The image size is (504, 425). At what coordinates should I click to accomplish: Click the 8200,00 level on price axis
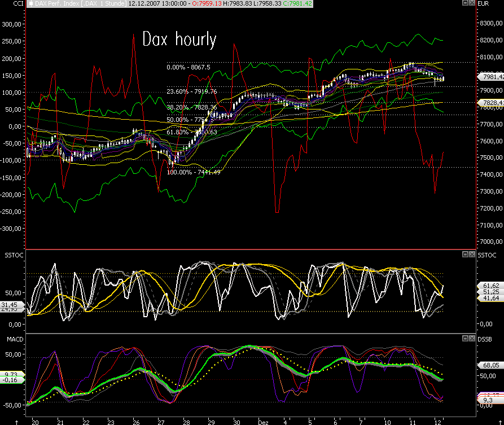pos(491,40)
